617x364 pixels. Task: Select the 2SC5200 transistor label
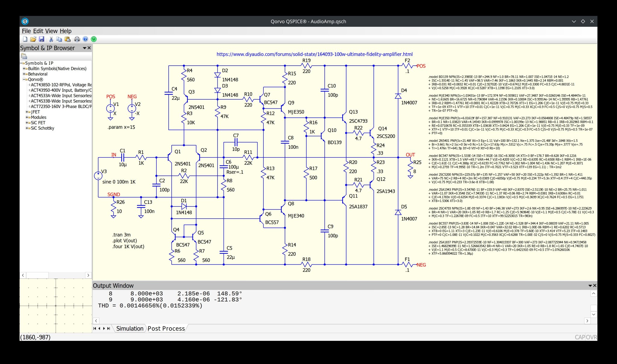click(386, 136)
